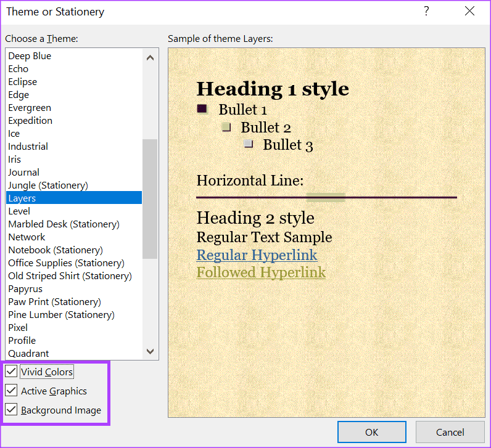This screenshot has height=448, width=491.
Task: Uncheck the Active Graphics checkbox
Action: [11, 391]
